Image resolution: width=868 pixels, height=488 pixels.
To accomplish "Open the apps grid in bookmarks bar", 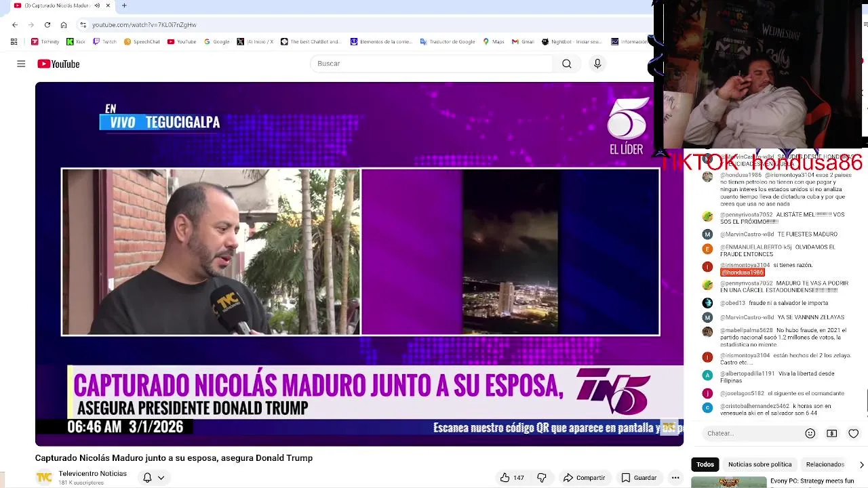I will pyautogui.click(x=14, y=41).
